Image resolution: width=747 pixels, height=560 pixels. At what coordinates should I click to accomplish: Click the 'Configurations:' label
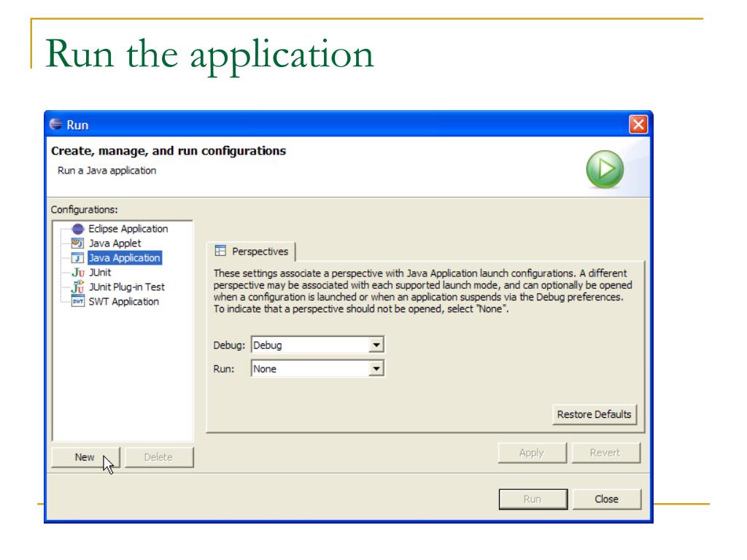click(x=85, y=209)
